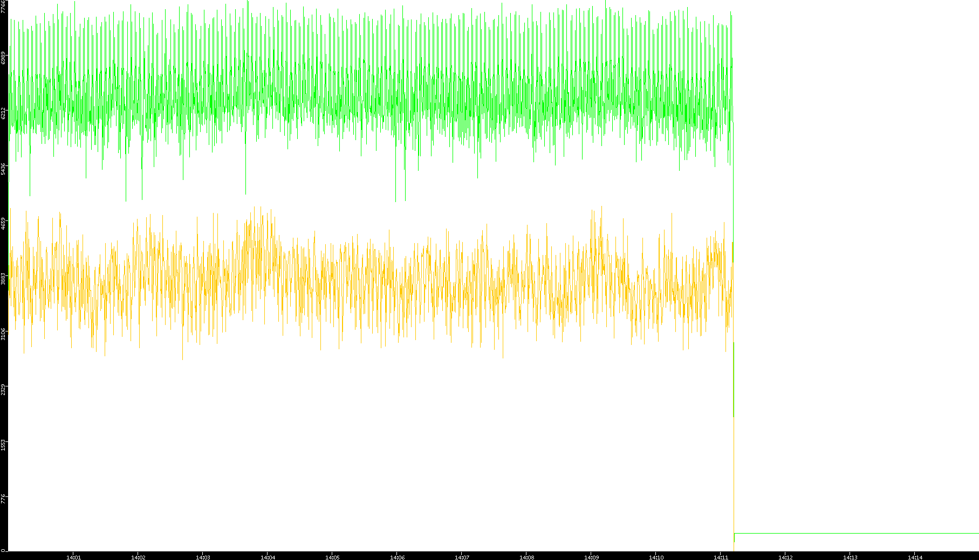
Task: Click the 6212 vertical axis label
Action: tap(3, 113)
